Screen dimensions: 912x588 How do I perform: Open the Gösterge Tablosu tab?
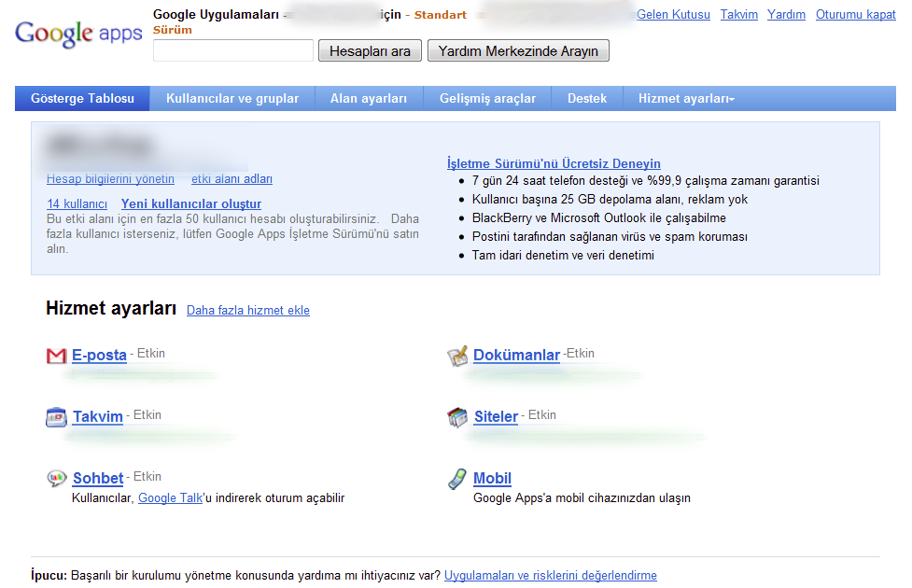coord(82,98)
